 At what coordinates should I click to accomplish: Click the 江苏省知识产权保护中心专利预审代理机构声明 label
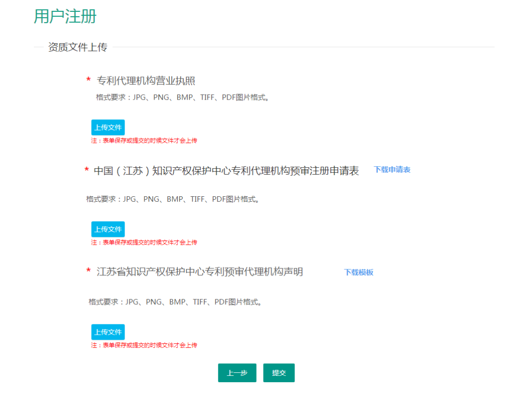coord(199,272)
